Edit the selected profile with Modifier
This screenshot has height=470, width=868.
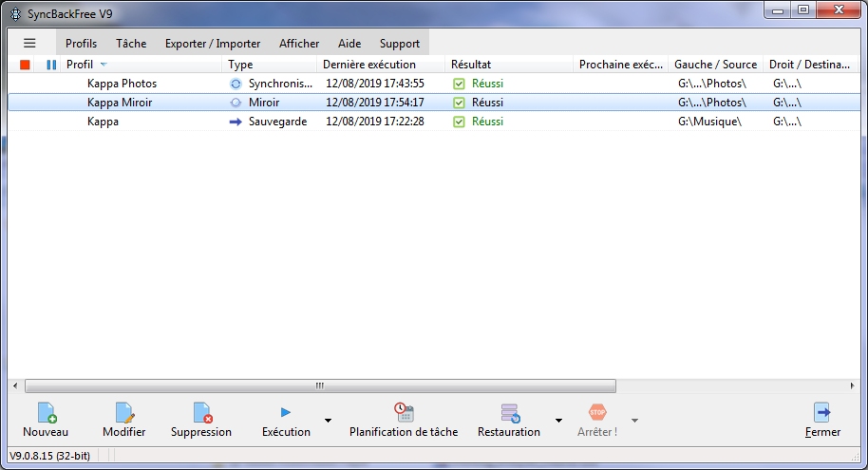point(124,421)
